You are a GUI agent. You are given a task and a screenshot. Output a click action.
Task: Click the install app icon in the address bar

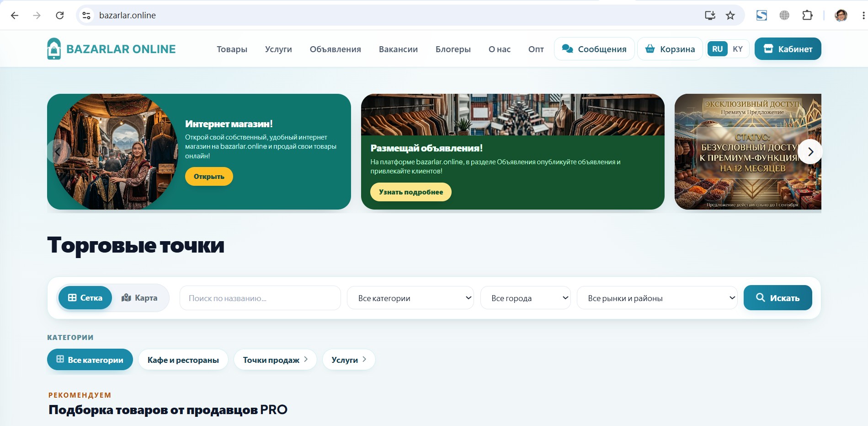[710, 16]
